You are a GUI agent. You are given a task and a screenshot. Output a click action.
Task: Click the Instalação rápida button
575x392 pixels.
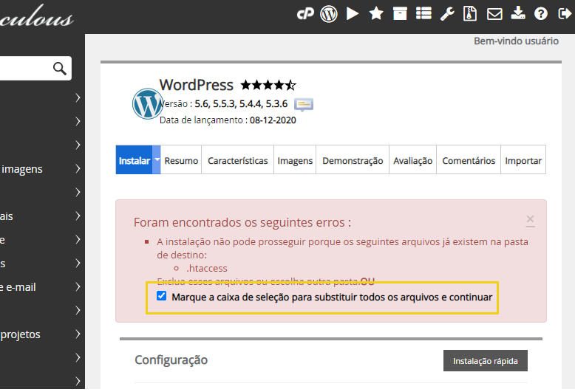coord(485,361)
